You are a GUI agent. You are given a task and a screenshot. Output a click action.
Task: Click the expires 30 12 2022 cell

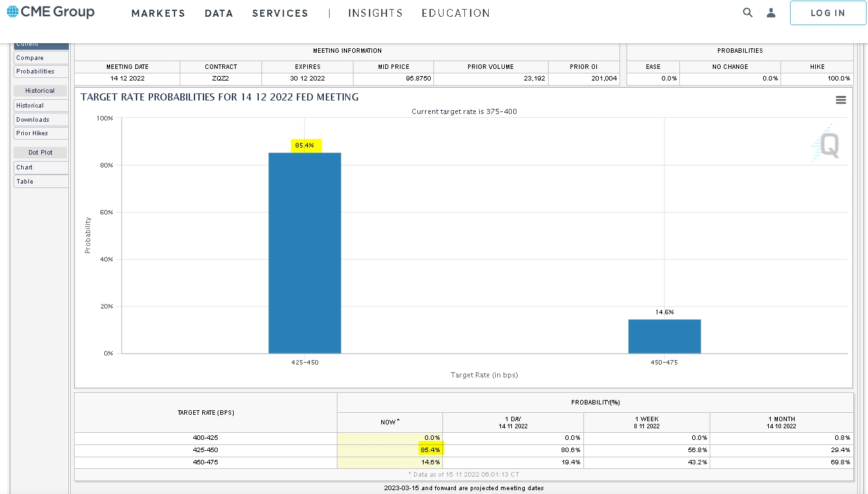(308, 79)
